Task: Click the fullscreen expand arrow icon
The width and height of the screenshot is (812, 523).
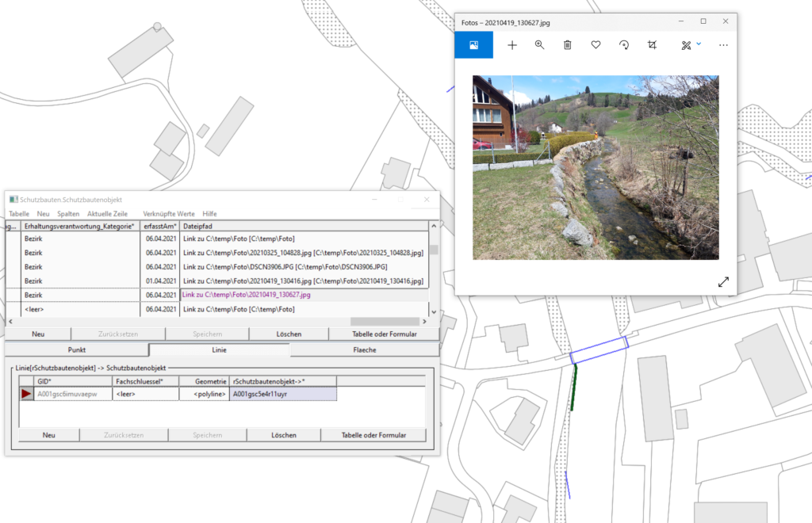Action: [723, 282]
